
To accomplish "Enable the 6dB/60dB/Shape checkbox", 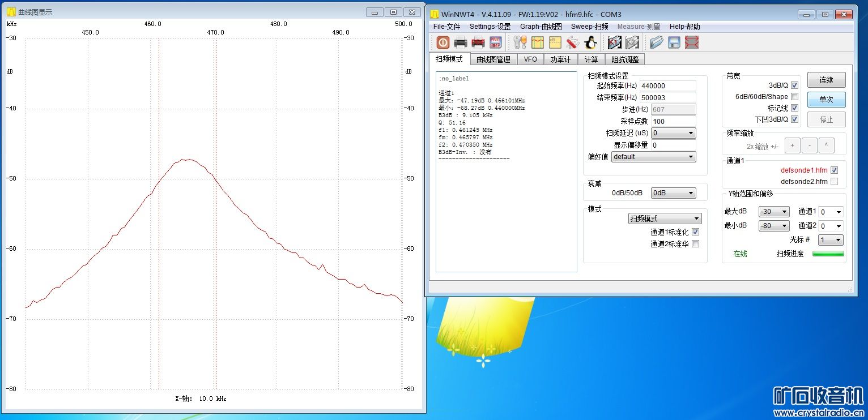I will 794,97.
